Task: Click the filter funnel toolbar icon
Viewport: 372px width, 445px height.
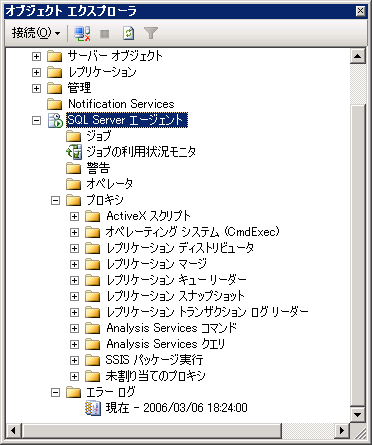Action: tap(151, 33)
